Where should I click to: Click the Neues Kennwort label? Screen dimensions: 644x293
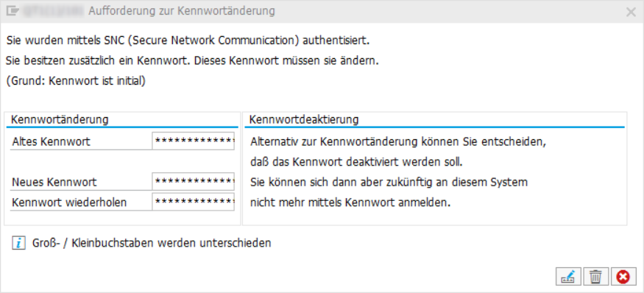[x=54, y=182]
